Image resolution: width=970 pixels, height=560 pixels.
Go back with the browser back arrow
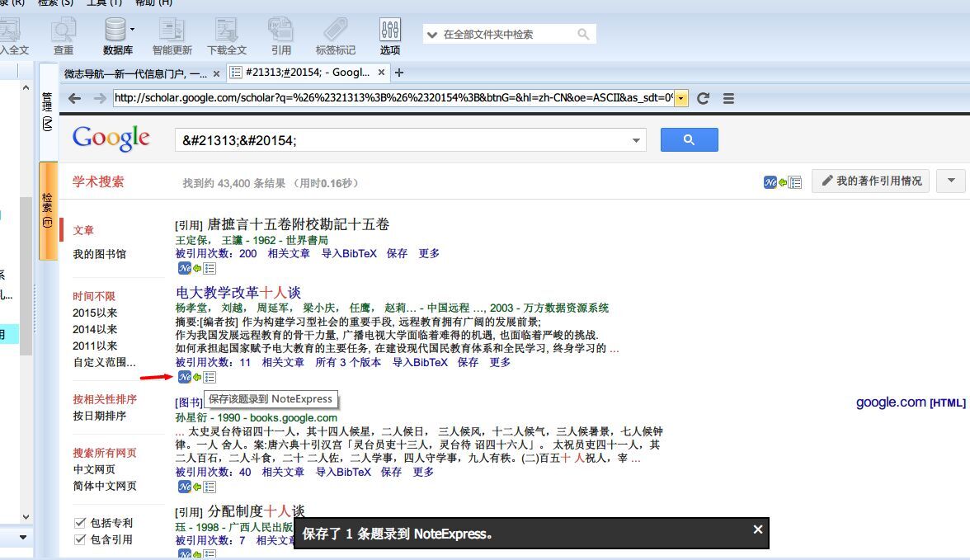(75, 98)
